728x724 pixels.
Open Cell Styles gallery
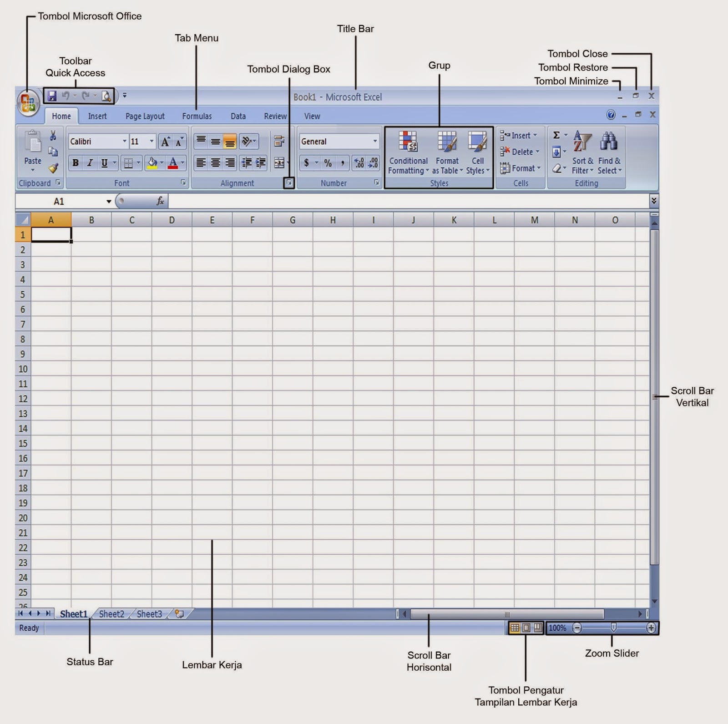tap(478, 152)
